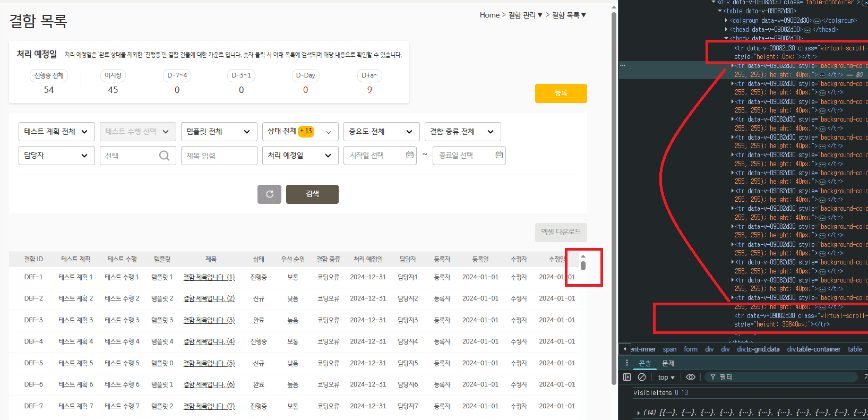Open the 상태 전체 filter dropdown

300,132
